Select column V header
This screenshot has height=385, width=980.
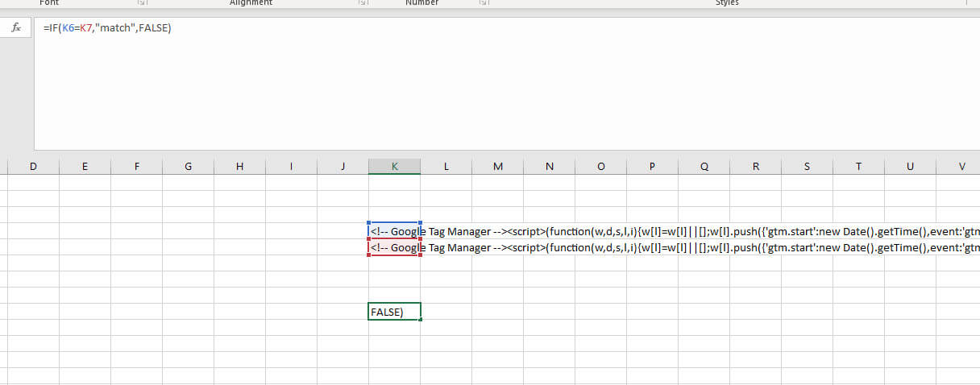pyautogui.click(x=958, y=166)
